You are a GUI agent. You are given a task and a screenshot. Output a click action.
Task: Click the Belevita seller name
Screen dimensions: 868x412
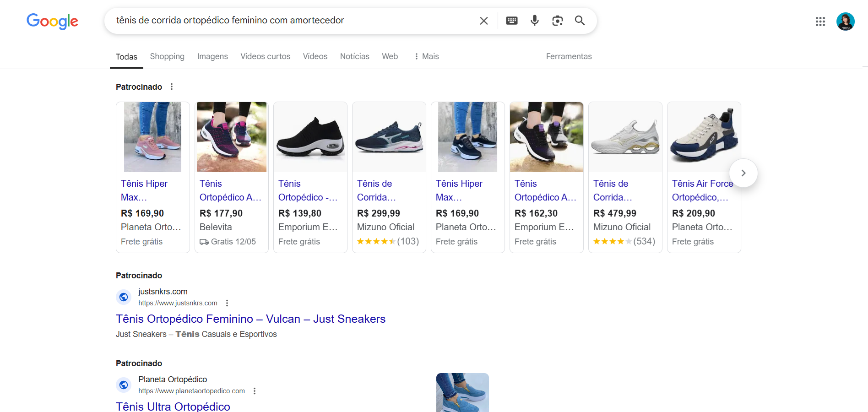216,227
